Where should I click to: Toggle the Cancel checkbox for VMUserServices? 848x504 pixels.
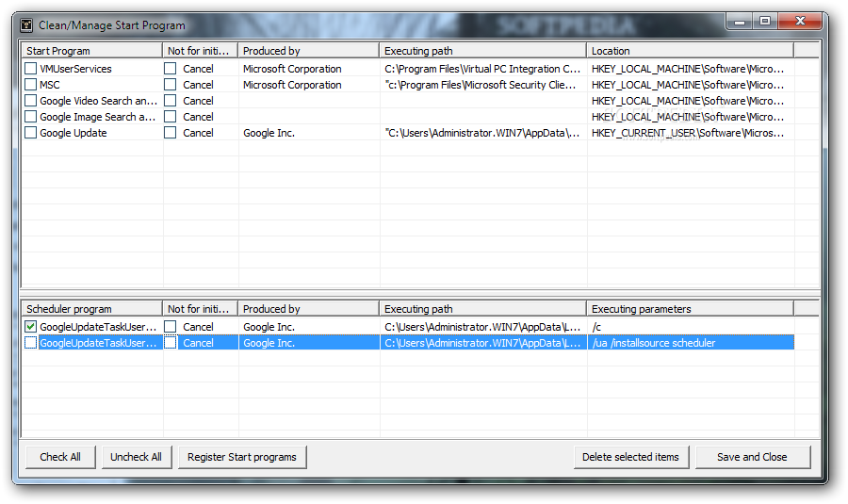171,69
